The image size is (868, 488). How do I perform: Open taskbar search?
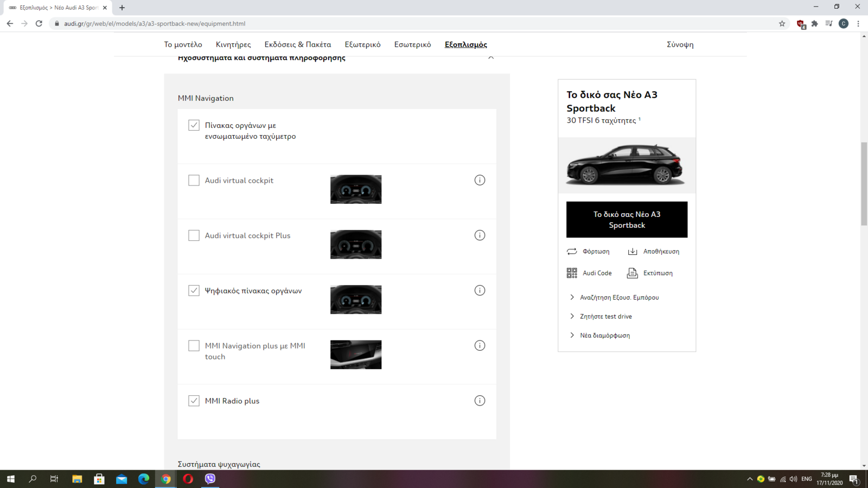pos(33,479)
